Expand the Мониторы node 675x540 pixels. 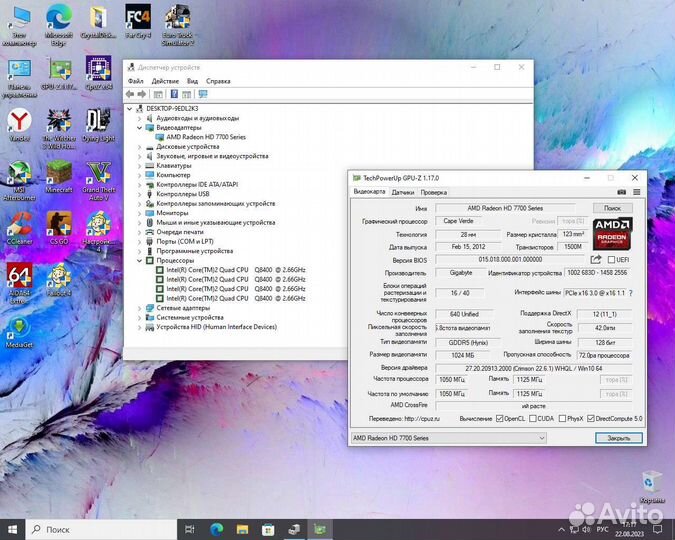(x=139, y=213)
